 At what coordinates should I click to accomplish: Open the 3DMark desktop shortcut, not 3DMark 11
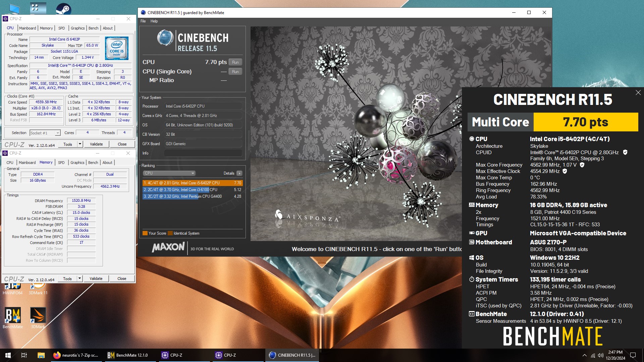(38, 315)
